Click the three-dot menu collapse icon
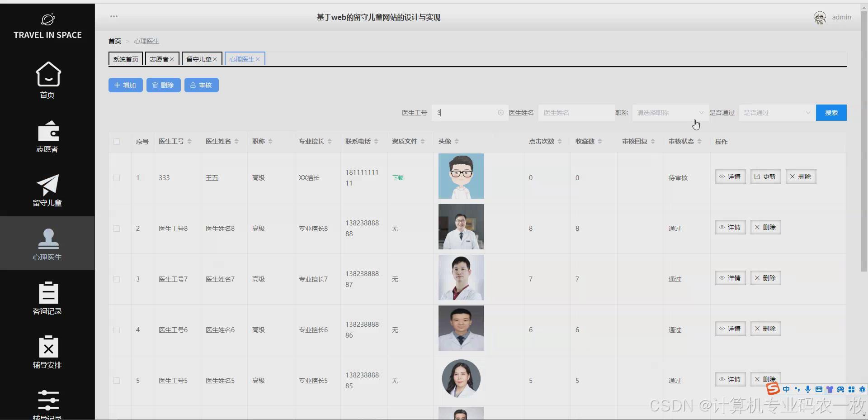The image size is (868, 420). coord(114,16)
